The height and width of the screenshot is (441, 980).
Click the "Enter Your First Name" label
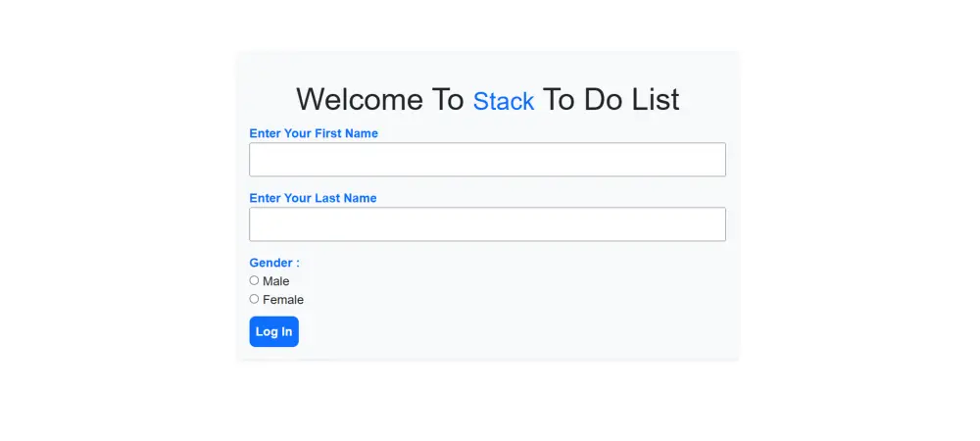[314, 133]
